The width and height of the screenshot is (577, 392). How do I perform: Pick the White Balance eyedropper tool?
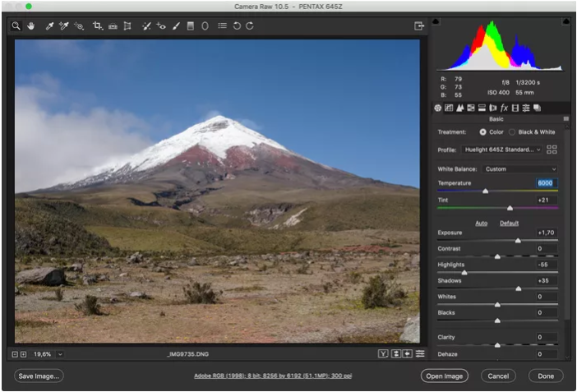point(49,26)
